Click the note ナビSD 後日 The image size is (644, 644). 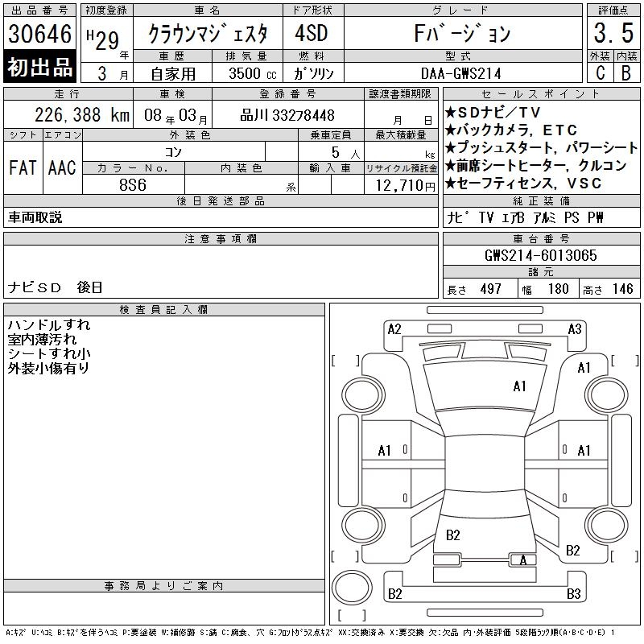(x=55, y=287)
